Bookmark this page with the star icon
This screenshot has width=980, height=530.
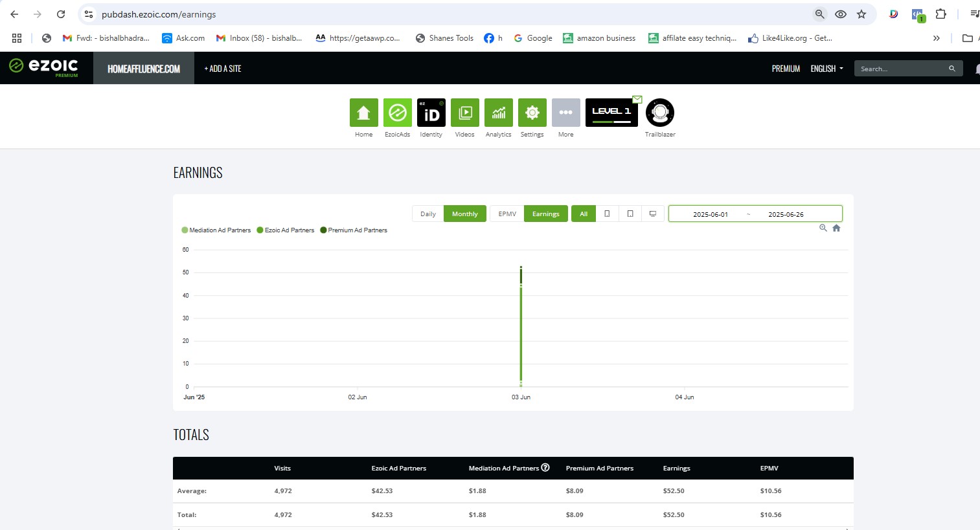861,14
